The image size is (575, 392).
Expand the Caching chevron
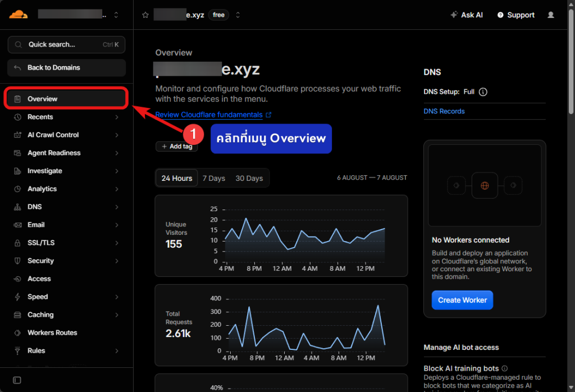tap(117, 314)
